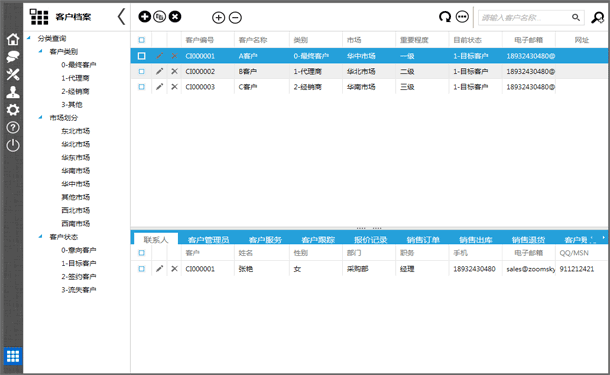Edit contact 张艳 with pencil icon
The image size is (610, 375).
(x=160, y=269)
